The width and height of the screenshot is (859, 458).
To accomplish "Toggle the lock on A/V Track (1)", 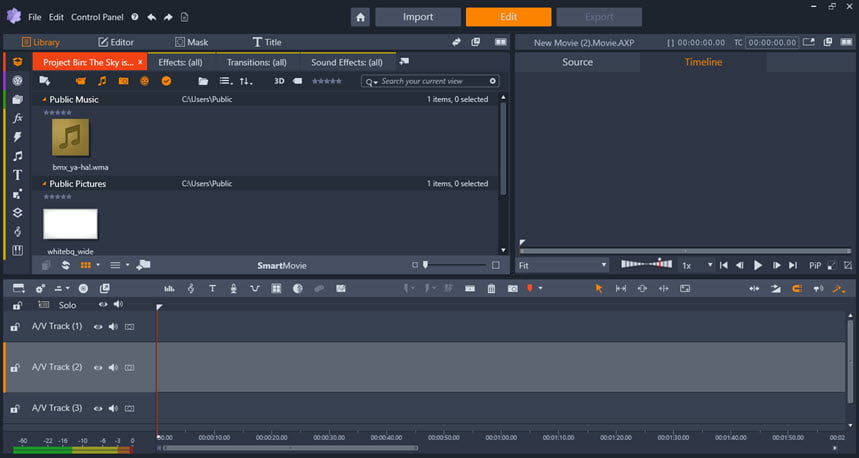I will click(16, 327).
